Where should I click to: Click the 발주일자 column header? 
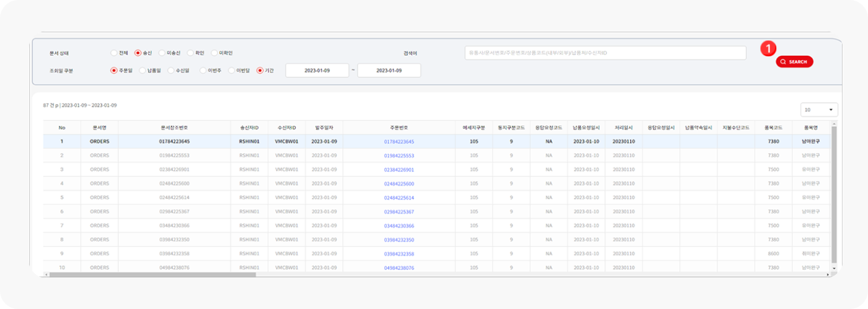coord(324,128)
